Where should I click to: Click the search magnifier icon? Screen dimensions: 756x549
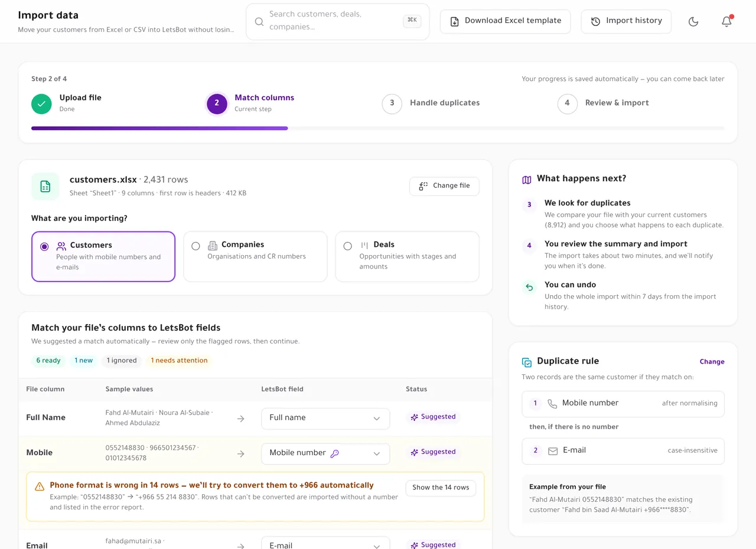259,22
